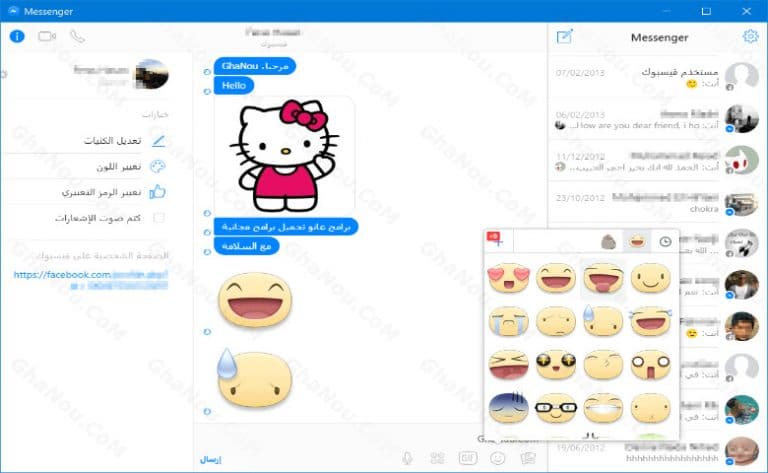Click the مرحبا GhaNou message bubble
768x473 pixels.
(x=255, y=66)
